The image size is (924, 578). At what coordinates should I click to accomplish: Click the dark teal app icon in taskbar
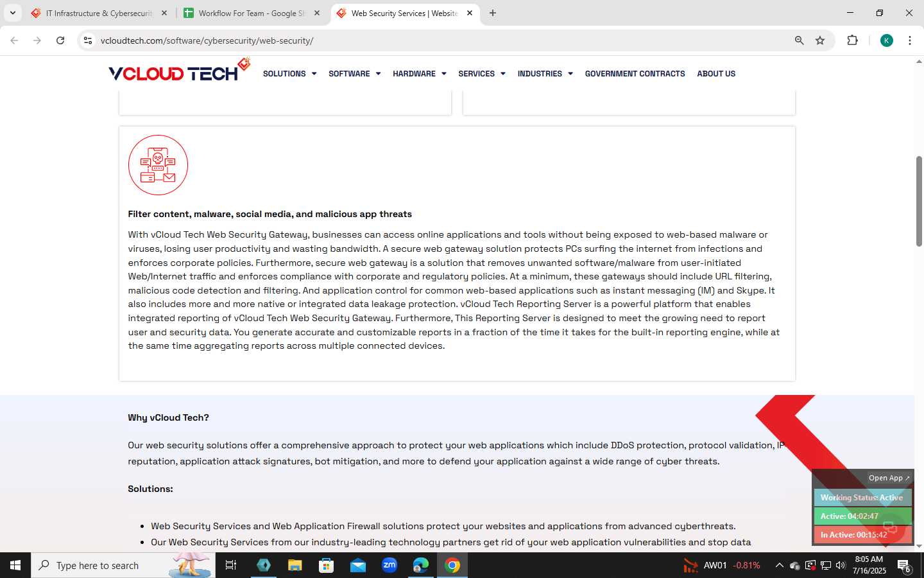coord(264,565)
